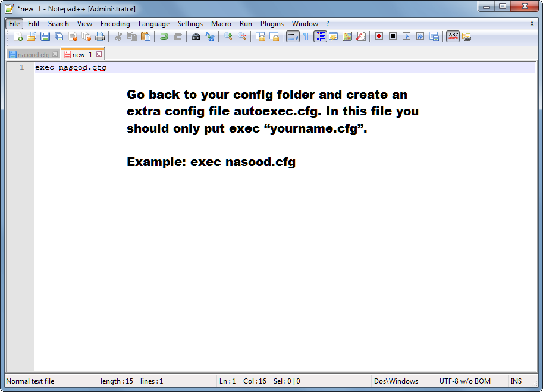Click the INS insert mode indicator
This screenshot has width=543, height=392.
[x=516, y=381]
